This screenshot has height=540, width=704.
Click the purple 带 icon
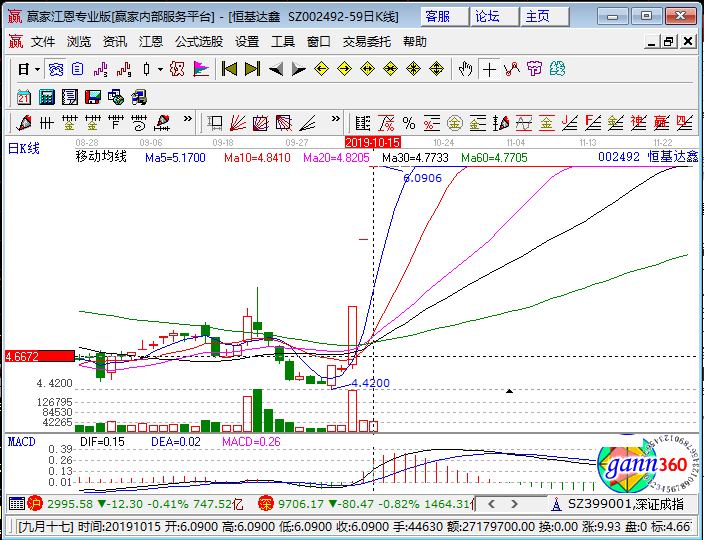534,70
